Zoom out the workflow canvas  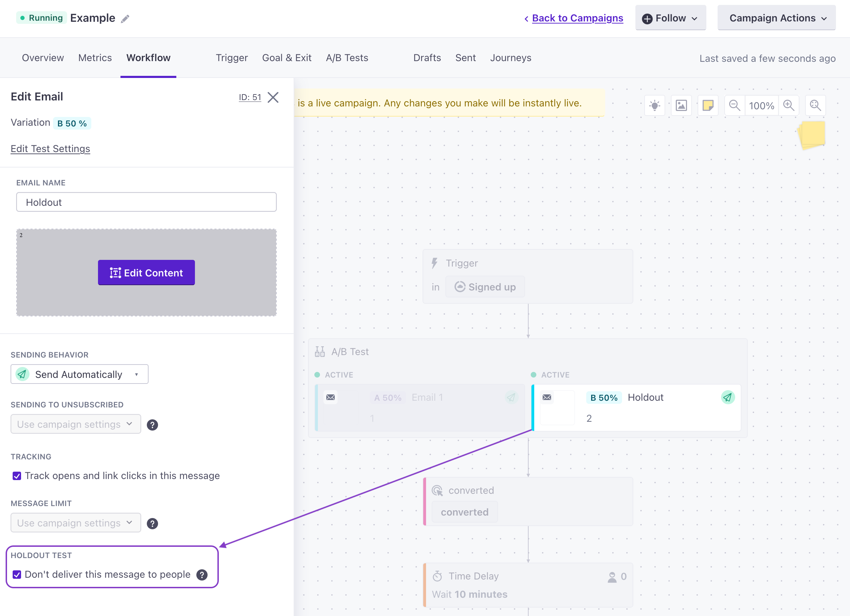734,106
